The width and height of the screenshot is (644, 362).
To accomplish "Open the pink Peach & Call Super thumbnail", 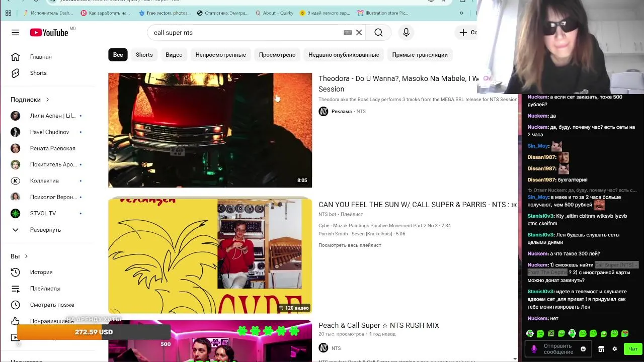I will click(210, 341).
